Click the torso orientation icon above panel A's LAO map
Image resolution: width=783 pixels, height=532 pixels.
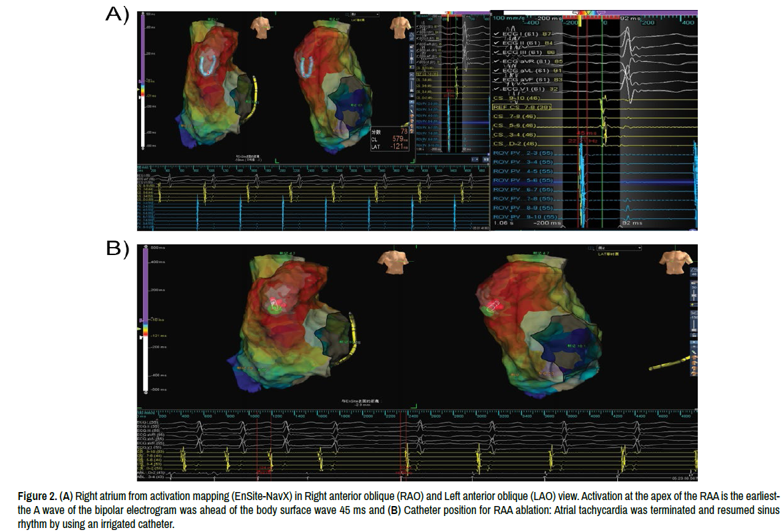coord(400,27)
